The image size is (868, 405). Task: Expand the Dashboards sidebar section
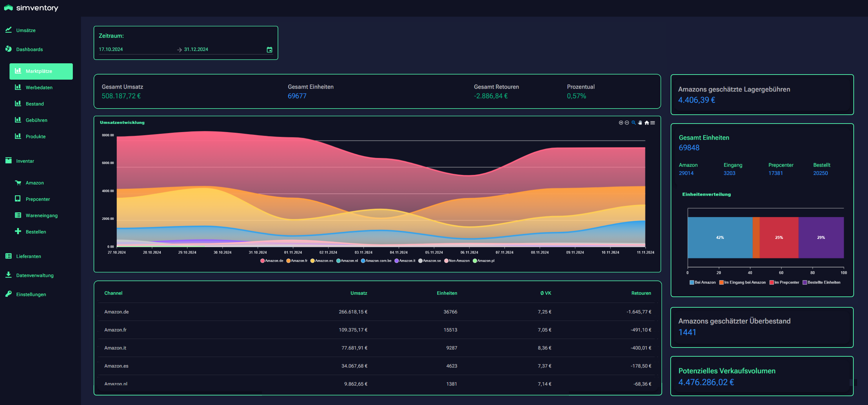tap(29, 49)
